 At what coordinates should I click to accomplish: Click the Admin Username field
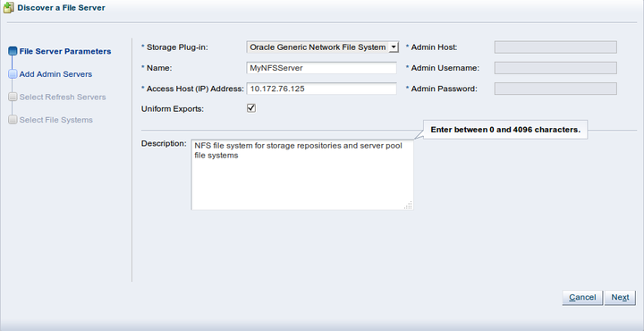point(555,68)
